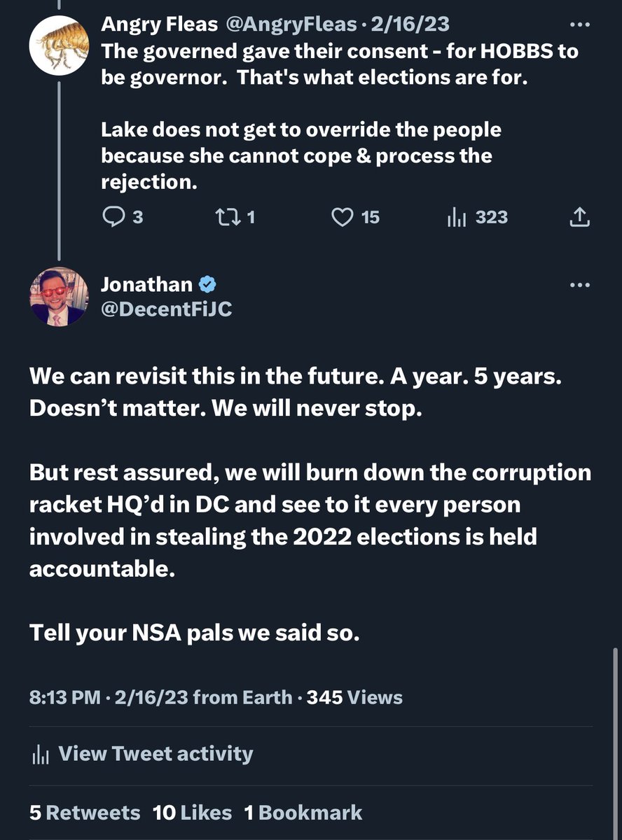Viewport: 622px width, 840px height.
Task: Open the 1 Bookmark count
Action: [303, 812]
